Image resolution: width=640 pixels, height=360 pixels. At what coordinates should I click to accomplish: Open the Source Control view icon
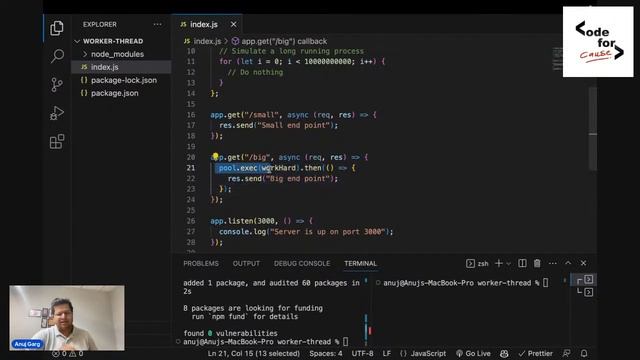57,84
